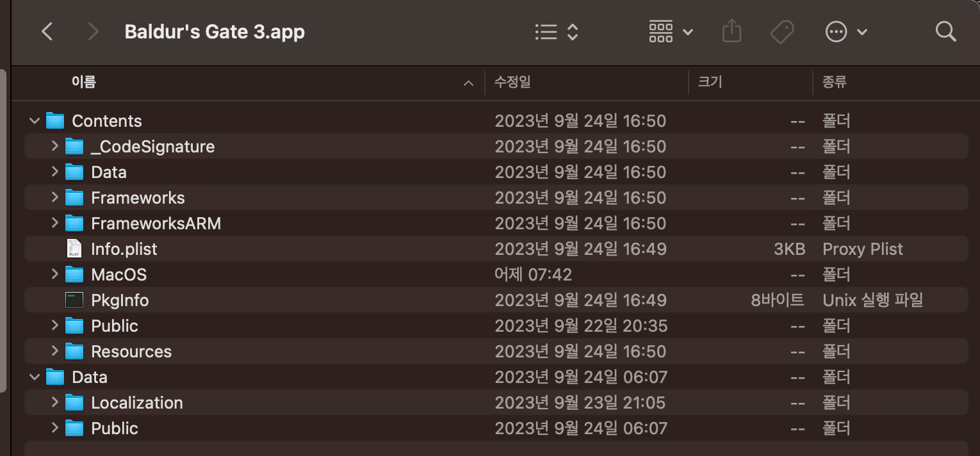Collapse the Contents folder
Screen dimensions: 980x456
35,121
